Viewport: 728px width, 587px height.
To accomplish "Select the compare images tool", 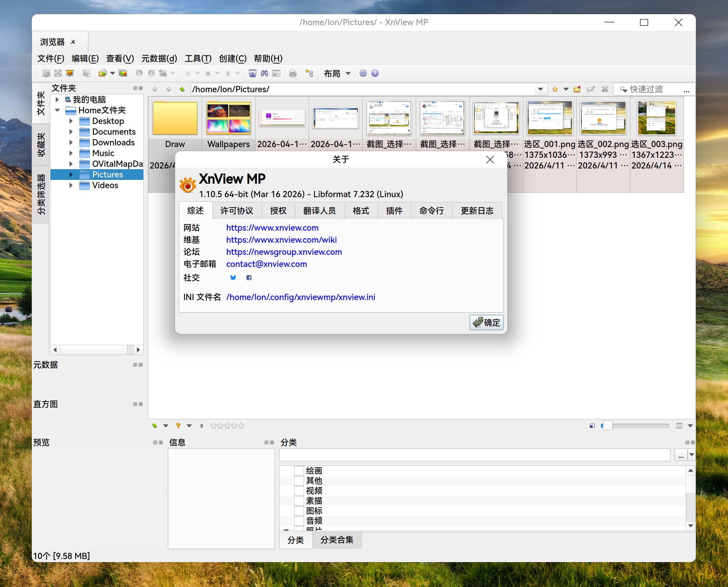I will click(x=276, y=73).
